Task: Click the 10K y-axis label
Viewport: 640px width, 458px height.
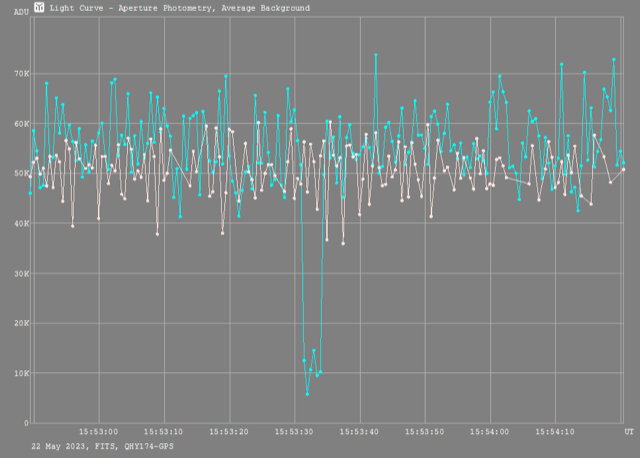Action: 22,373
